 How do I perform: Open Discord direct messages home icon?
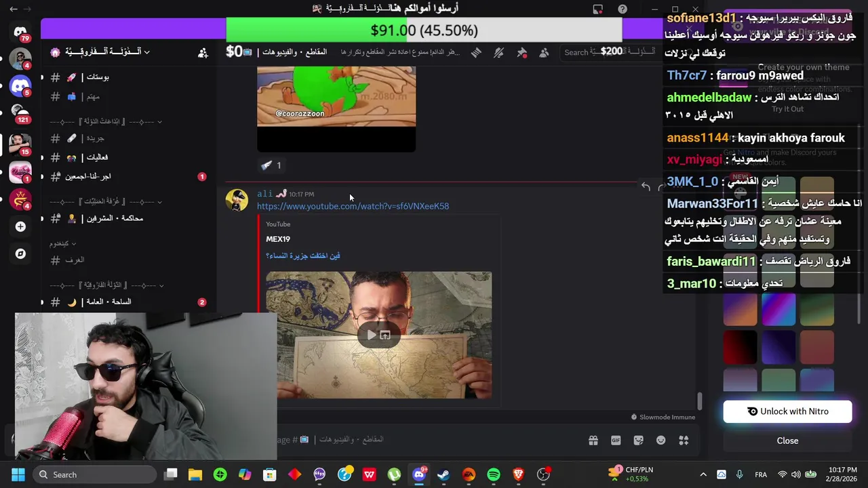pyautogui.click(x=20, y=32)
